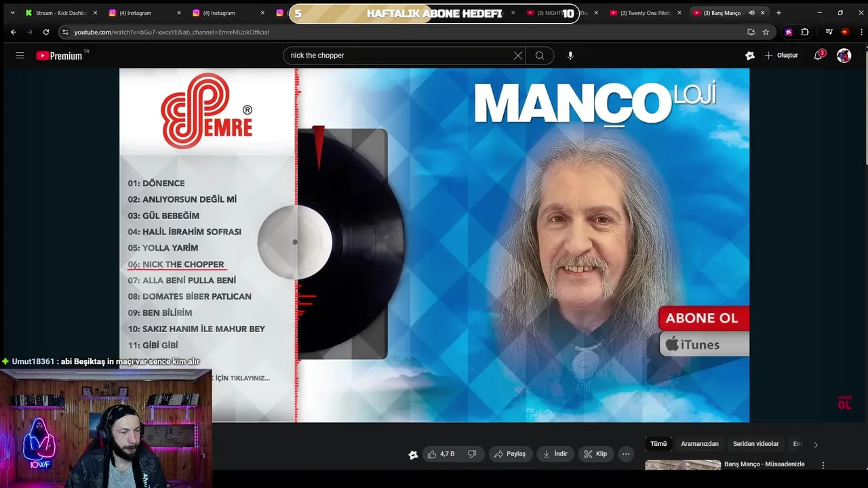The image size is (868, 488).
Task: Open the install app icon in address bar
Action: click(x=751, y=32)
